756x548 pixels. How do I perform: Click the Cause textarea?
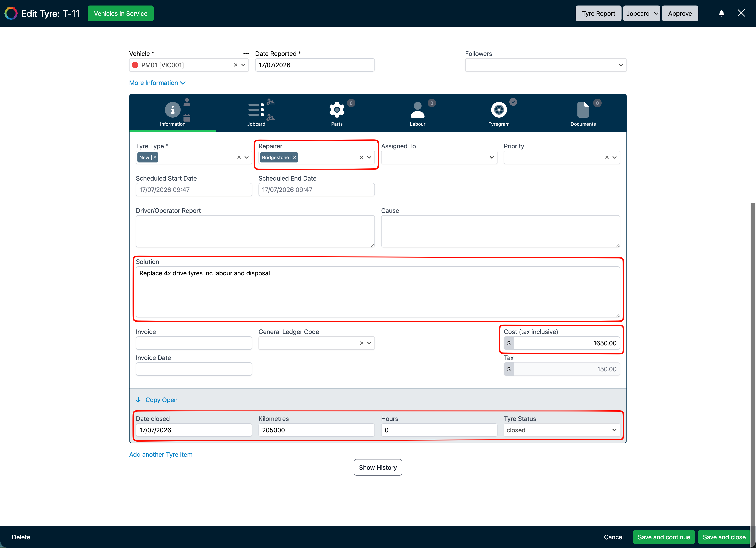click(x=500, y=231)
